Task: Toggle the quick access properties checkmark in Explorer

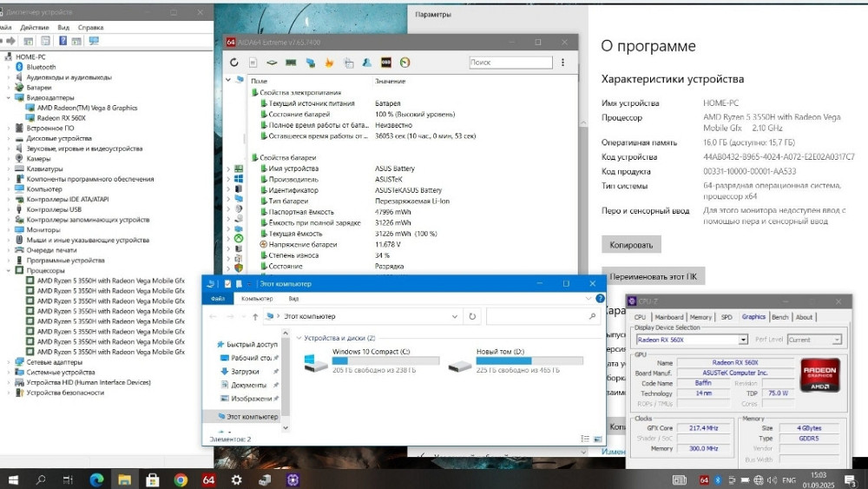Action: point(228,284)
